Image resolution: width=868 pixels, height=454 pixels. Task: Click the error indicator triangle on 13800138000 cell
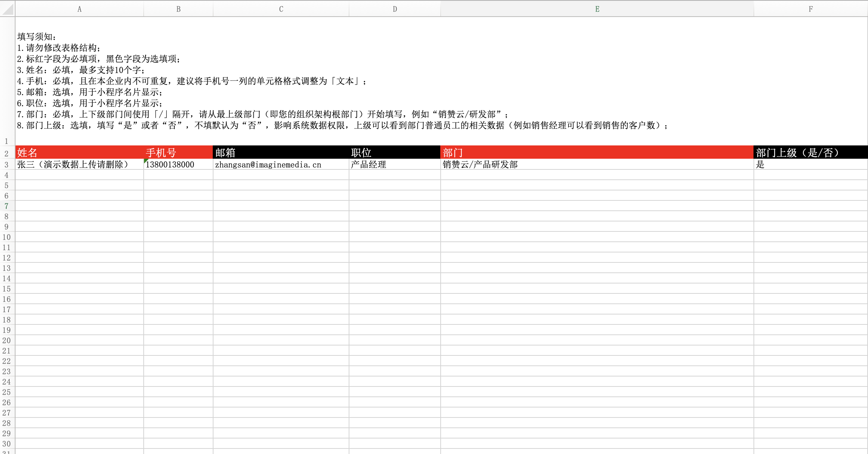point(146,161)
